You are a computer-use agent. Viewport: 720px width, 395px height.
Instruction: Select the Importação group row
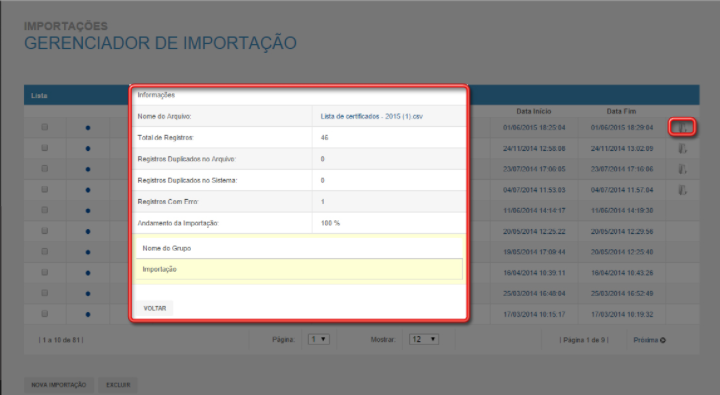point(299,269)
